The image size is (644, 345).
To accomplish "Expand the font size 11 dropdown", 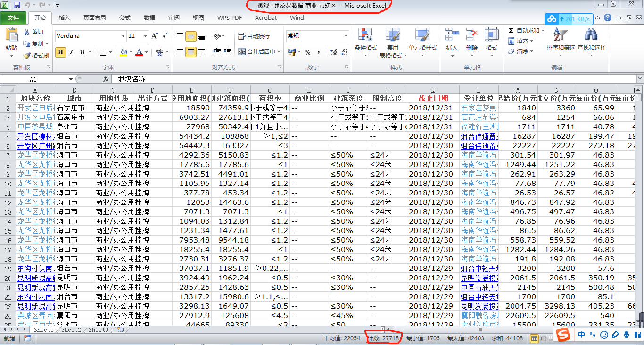I will pos(145,36).
